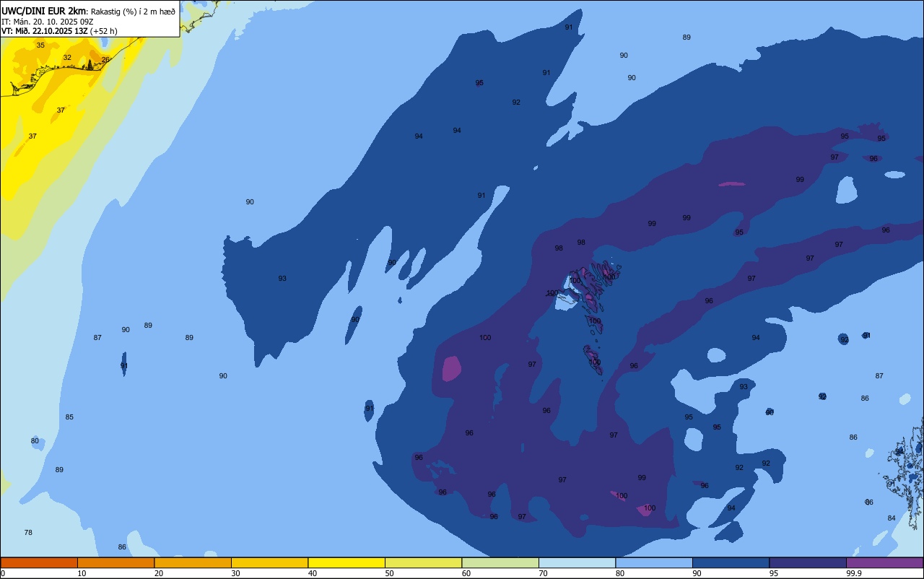Click the 10–20 orange legend swatch
The height and width of the screenshot is (579, 924).
tap(115, 562)
